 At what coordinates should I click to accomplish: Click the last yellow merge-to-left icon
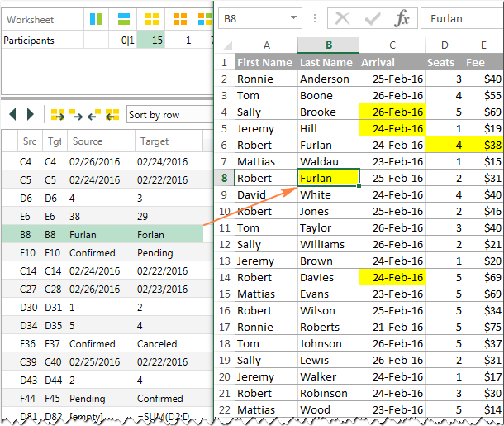click(112, 115)
